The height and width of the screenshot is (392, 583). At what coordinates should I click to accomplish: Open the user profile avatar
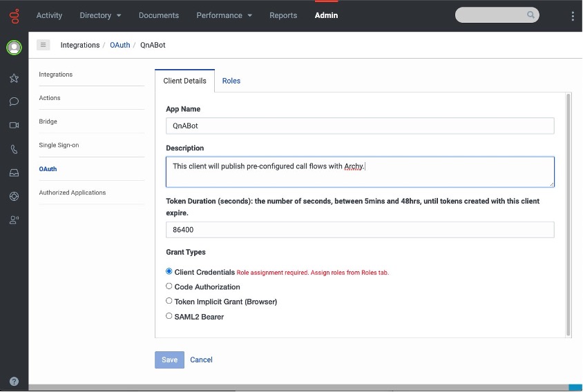click(14, 47)
